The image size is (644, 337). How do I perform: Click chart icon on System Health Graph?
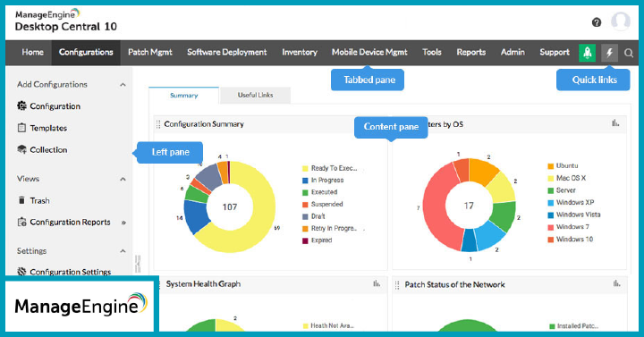tap(377, 283)
